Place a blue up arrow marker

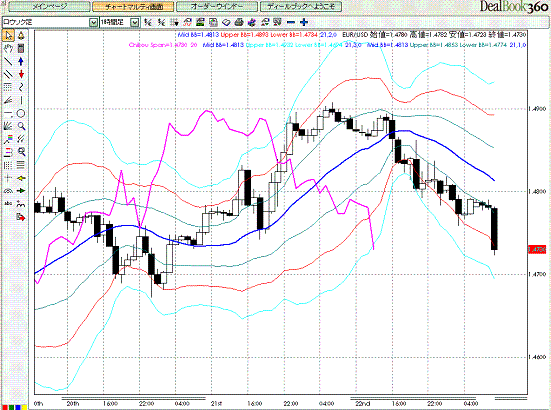(x=21, y=61)
